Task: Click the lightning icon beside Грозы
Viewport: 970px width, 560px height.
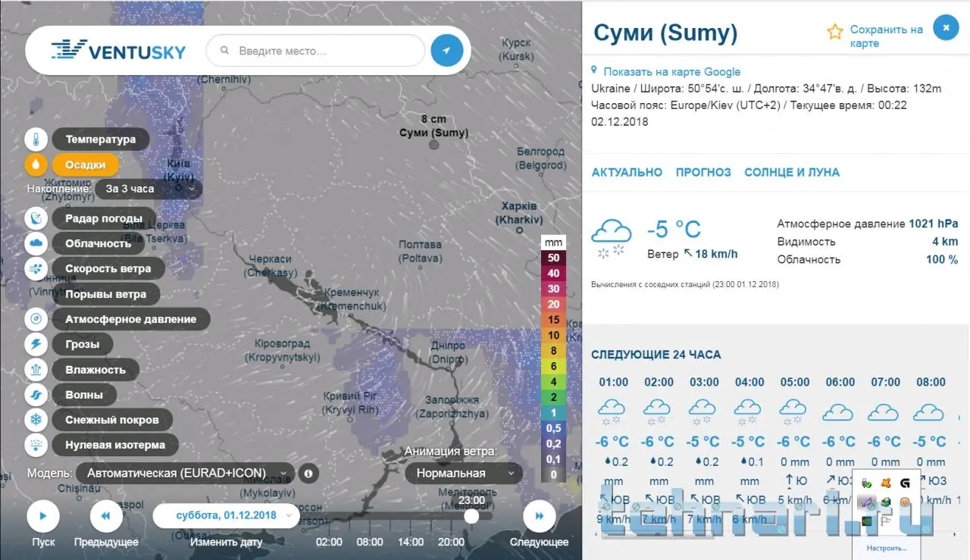Action: click(36, 344)
